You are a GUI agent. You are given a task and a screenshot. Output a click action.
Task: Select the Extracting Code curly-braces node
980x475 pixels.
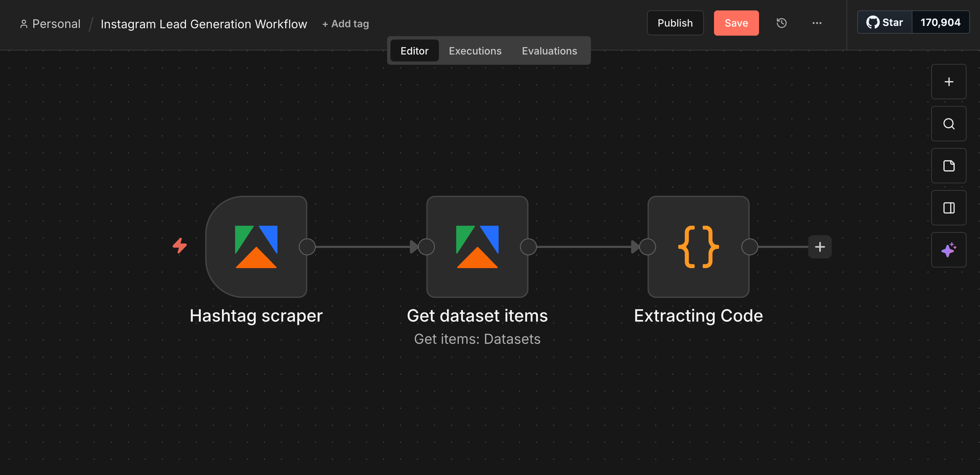(699, 247)
